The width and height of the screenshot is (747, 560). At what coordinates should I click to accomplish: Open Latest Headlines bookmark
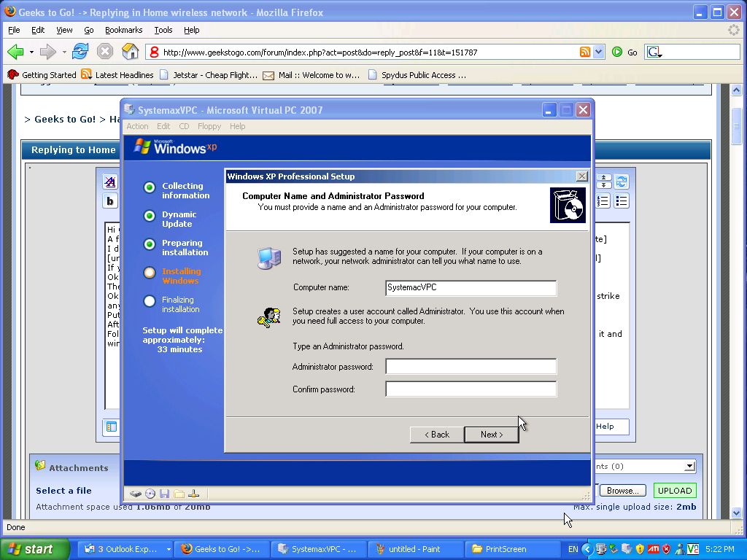tap(117, 75)
